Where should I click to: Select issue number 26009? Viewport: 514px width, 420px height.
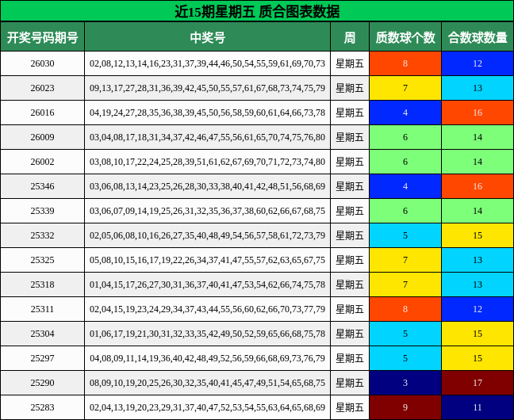[42, 137]
